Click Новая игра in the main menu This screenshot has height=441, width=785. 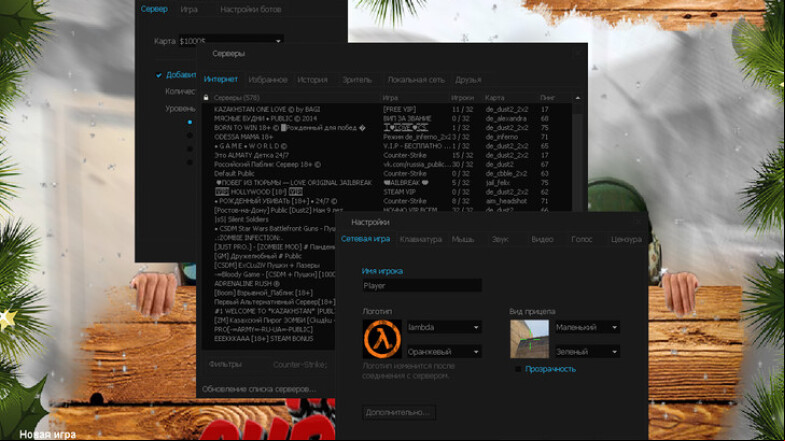[48, 434]
